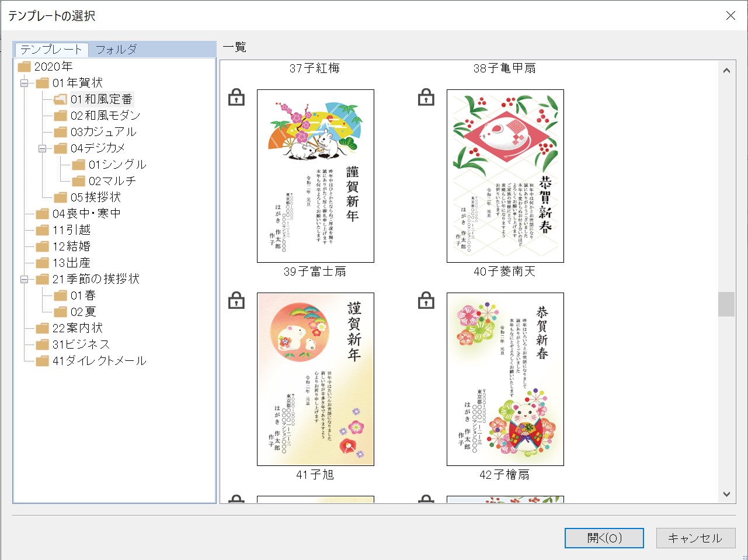This screenshot has height=560, width=748.
Task: Choose the 31ビジネス folder
Action: 72,345
